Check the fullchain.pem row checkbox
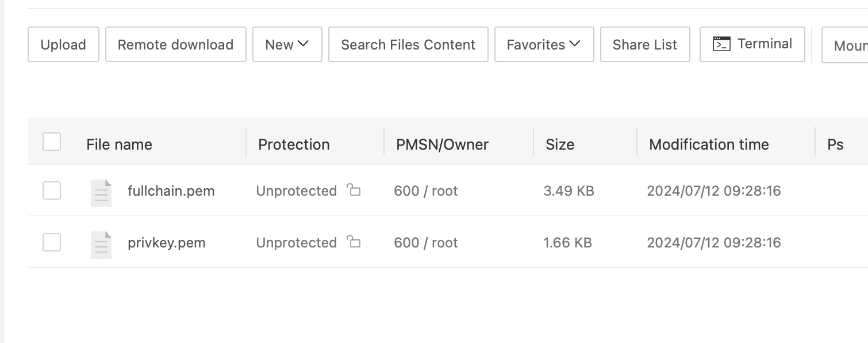The image size is (868, 343). pyautogui.click(x=52, y=190)
